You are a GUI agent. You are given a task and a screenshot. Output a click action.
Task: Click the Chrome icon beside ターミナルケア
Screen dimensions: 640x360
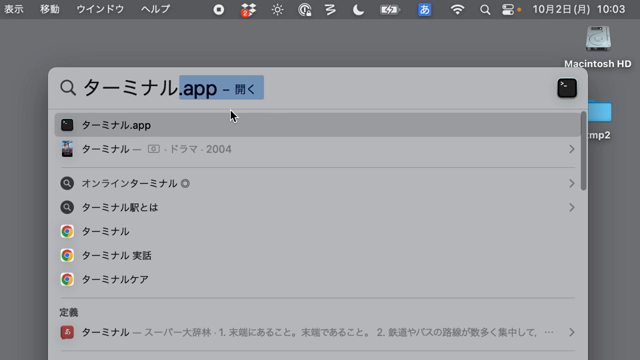(x=67, y=280)
